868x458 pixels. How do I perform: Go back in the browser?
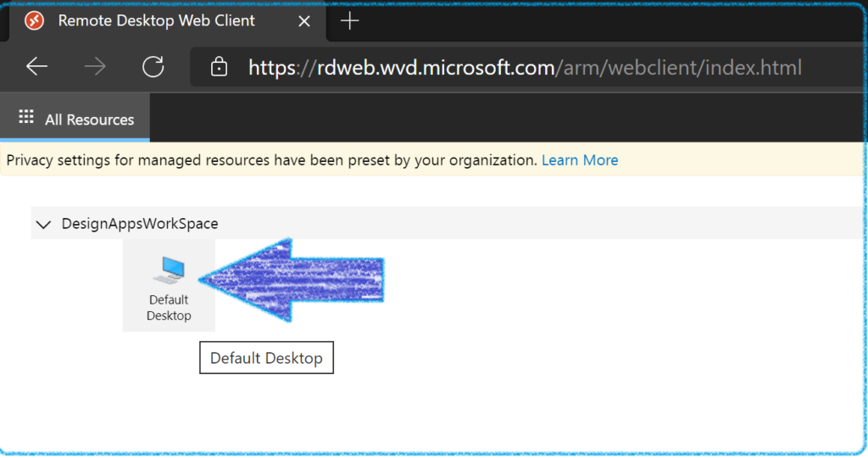click(37, 67)
